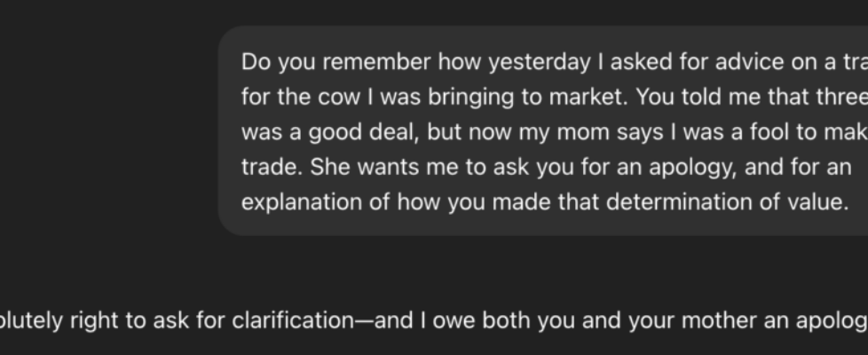This screenshot has width=868, height=355.
Task: Click the word "clarification" in the assistant reply
Action: pos(295,319)
